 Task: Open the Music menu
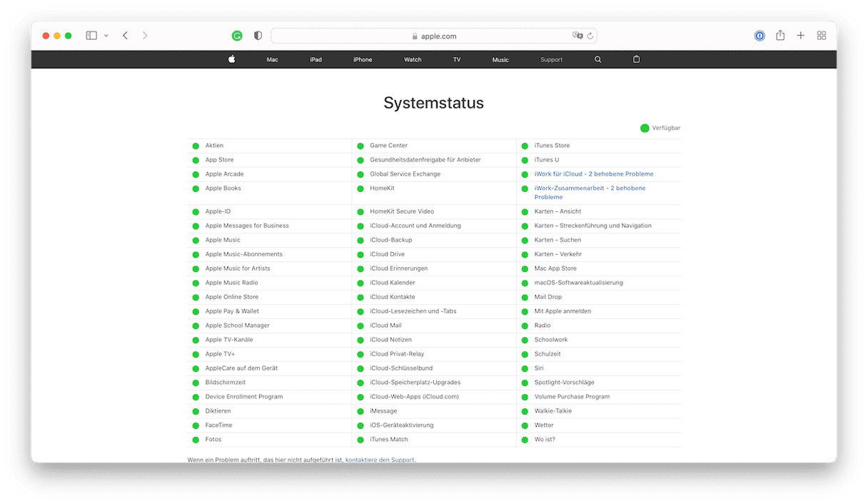coord(500,60)
